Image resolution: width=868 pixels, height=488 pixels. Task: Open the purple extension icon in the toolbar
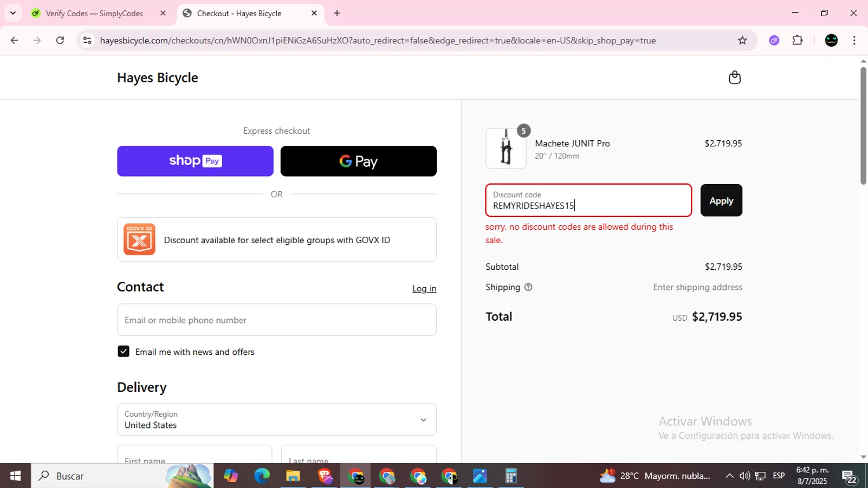click(x=774, y=41)
